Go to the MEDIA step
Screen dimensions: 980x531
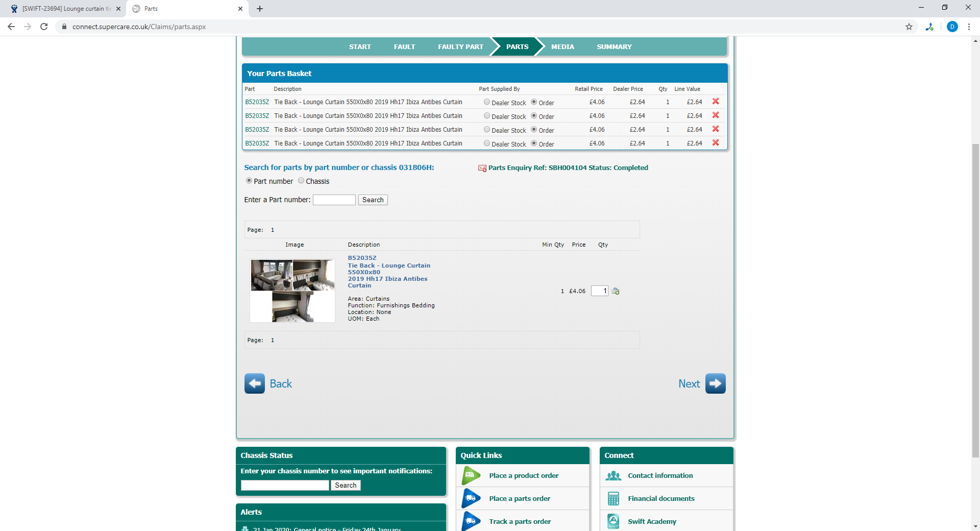(x=562, y=46)
